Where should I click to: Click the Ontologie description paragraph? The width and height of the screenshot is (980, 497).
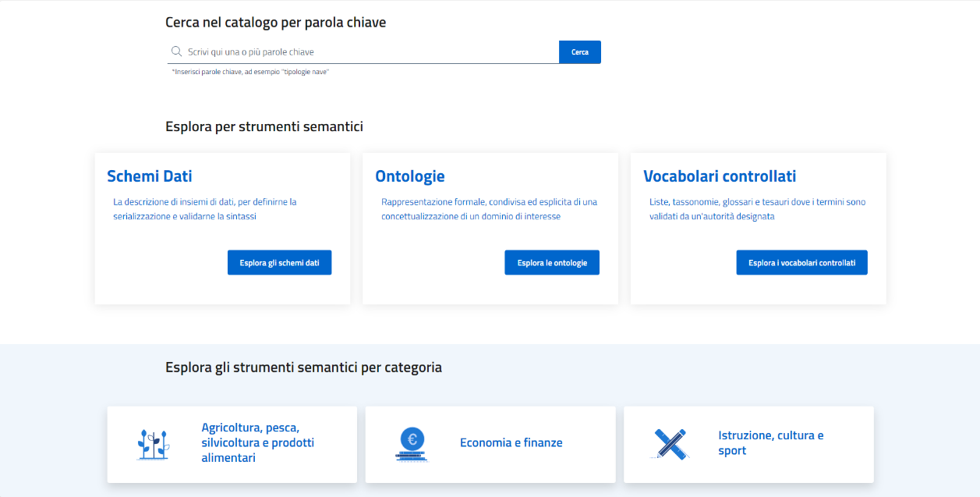tap(489, 209)
